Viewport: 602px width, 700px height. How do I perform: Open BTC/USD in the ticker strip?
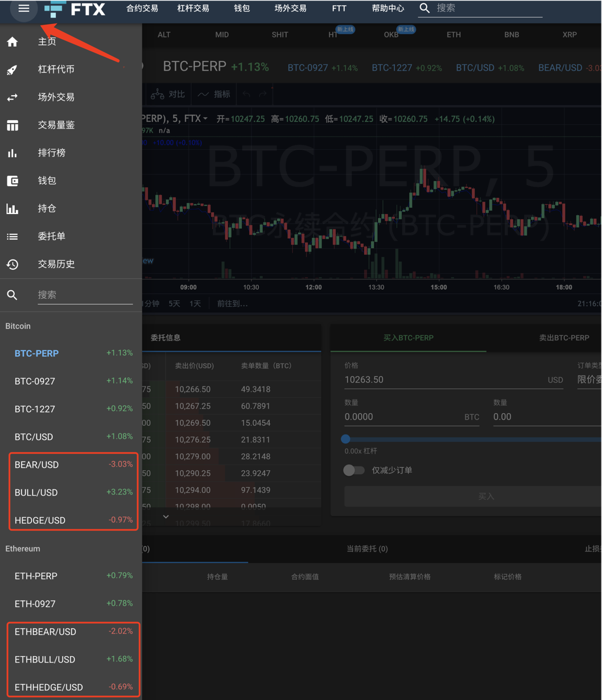[490, 68]
